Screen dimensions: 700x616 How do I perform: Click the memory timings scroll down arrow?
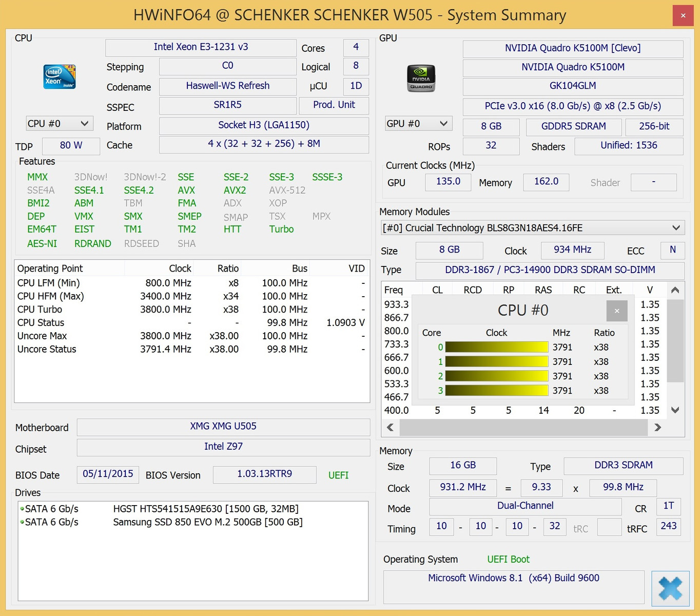(675, 410)
